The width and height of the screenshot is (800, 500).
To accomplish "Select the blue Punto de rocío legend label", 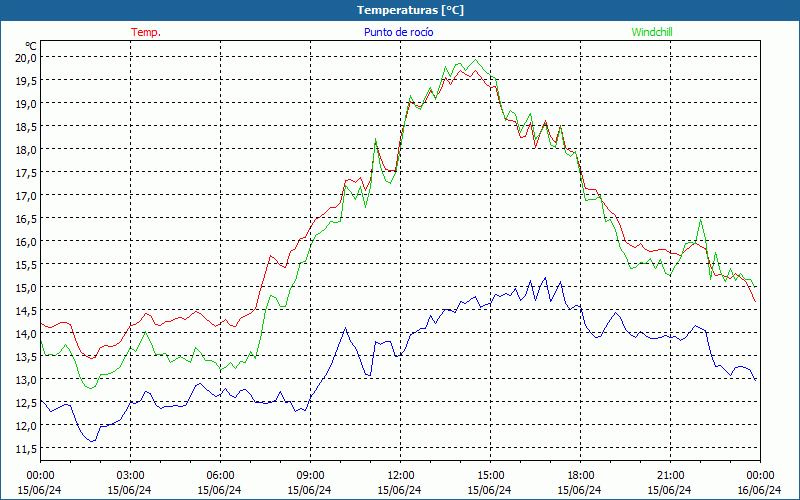I will coord(398,32).
